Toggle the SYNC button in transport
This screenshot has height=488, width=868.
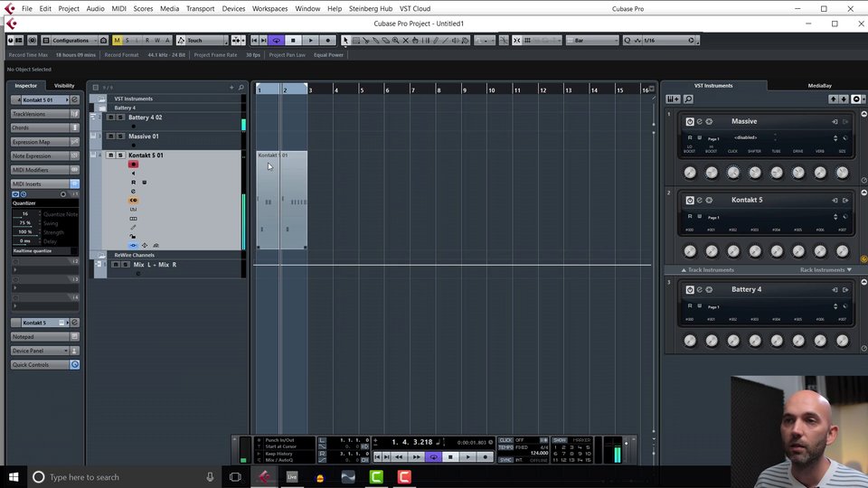click(x=506, y=460)
